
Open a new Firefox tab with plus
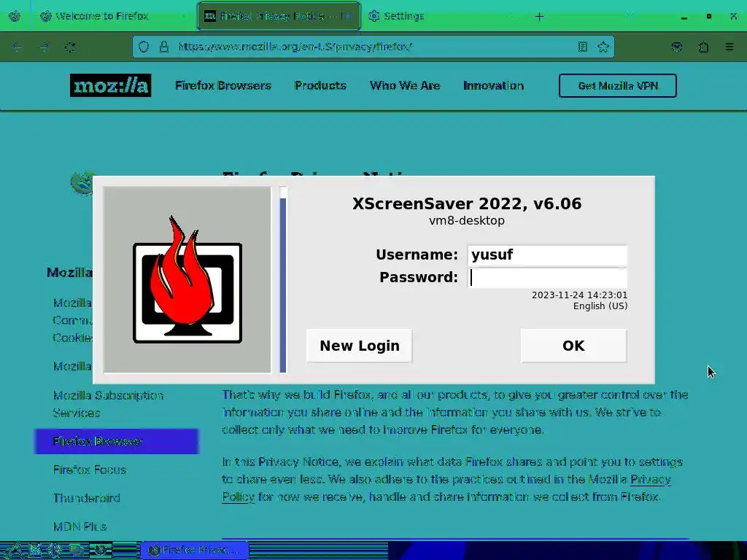pyautogui.click(x=539, y=17)
